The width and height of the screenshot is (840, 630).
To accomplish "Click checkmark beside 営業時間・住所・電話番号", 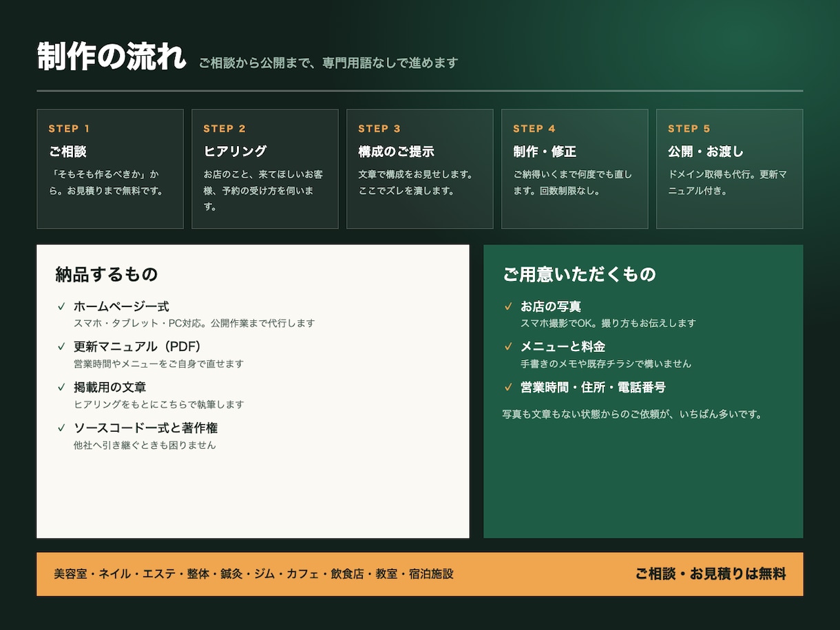I will [508, 388].
